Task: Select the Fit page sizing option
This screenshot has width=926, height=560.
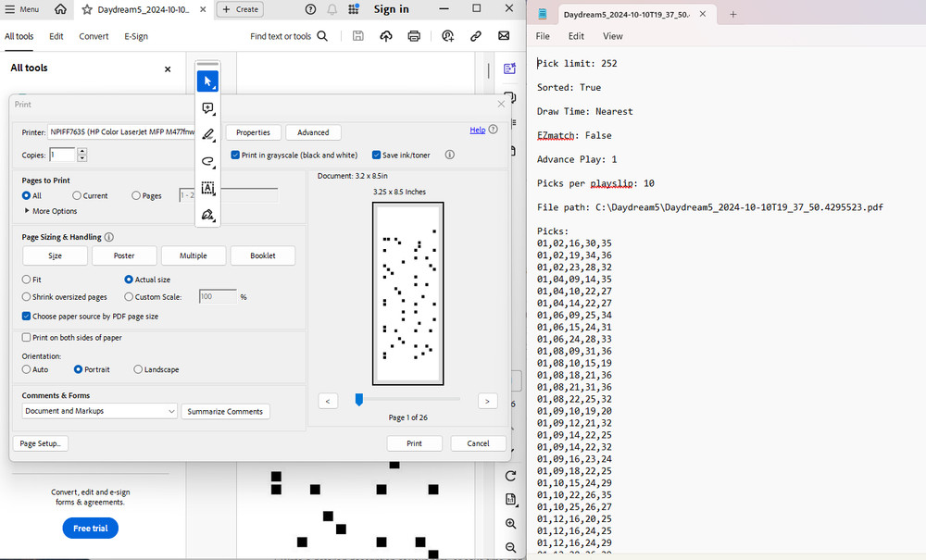Action: click(x=26, y=280)
